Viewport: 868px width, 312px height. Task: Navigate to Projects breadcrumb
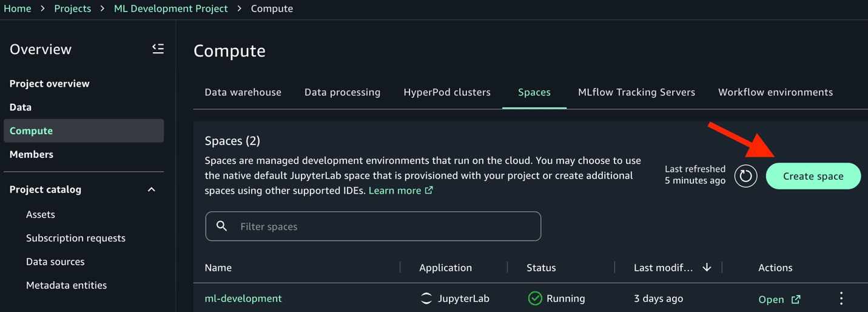(73, 8)
